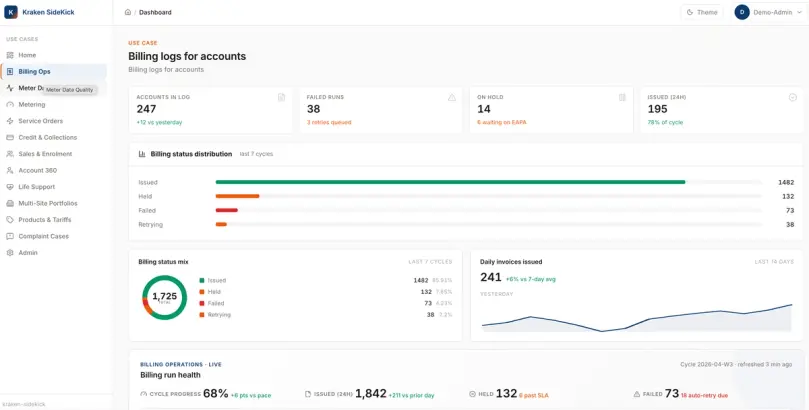The width and height of the screenshot is (809, 410).
Task: Open Metering in the sidebar
Action: (x=54, y=105)
